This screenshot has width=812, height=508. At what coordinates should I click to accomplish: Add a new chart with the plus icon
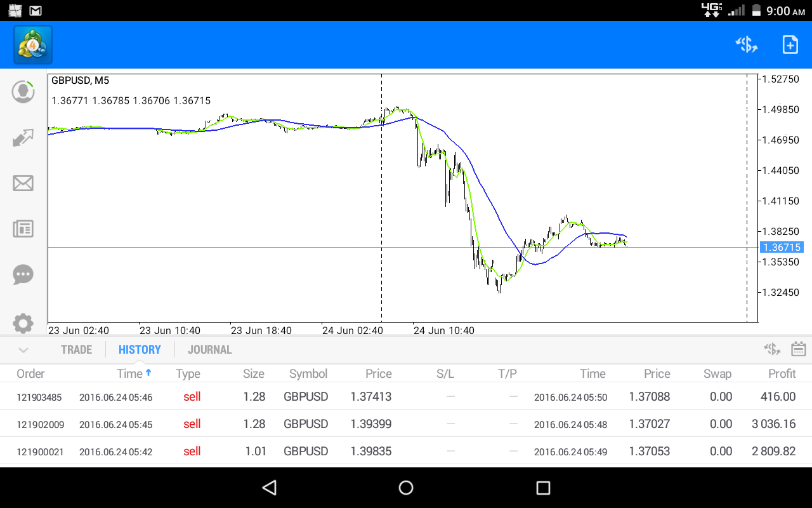tap(790, 44)
